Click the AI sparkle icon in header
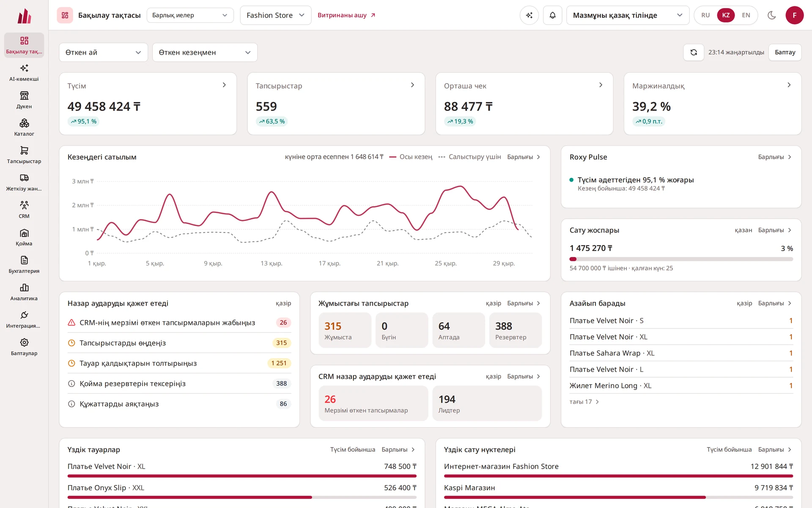The height and width of the screenshot is (508, 812). [x=529, y=15]
